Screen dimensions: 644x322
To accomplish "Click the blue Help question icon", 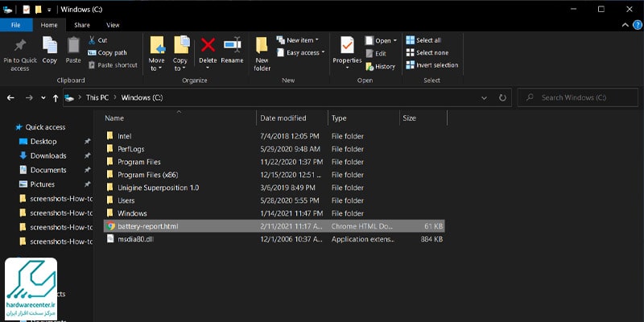I will (x=637, y=25).
